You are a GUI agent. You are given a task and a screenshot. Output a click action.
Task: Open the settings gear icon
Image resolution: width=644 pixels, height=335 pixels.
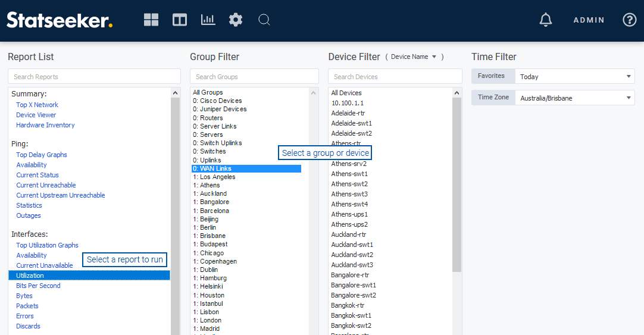236,20
